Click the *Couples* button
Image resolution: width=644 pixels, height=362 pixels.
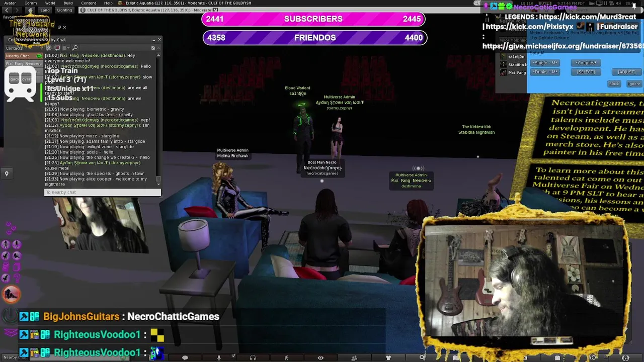586,63
